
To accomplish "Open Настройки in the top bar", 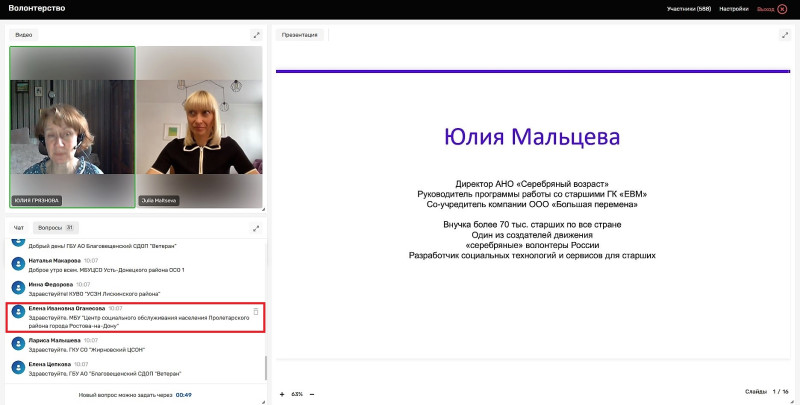I will [734, 9].
